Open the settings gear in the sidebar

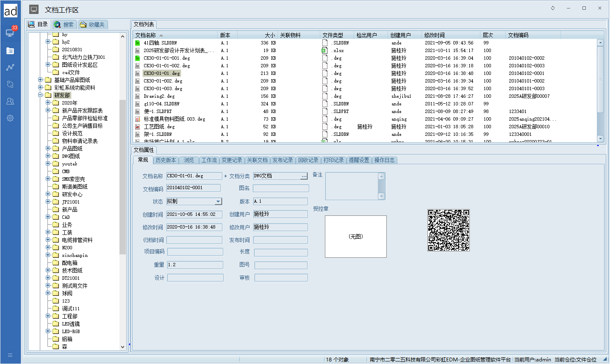10,118
